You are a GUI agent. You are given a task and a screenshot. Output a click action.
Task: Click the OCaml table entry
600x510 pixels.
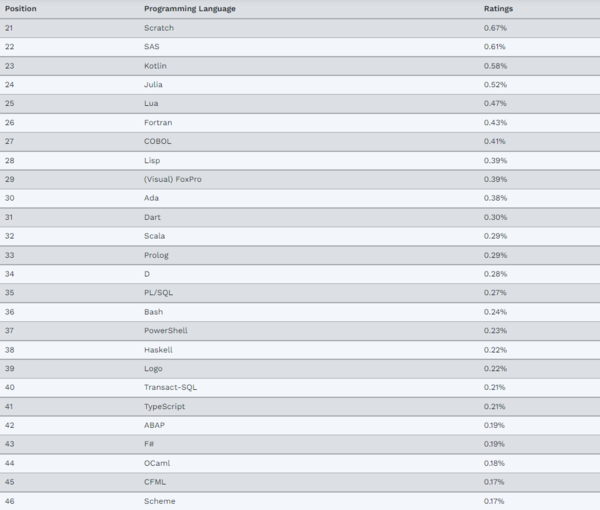(158, 463)
